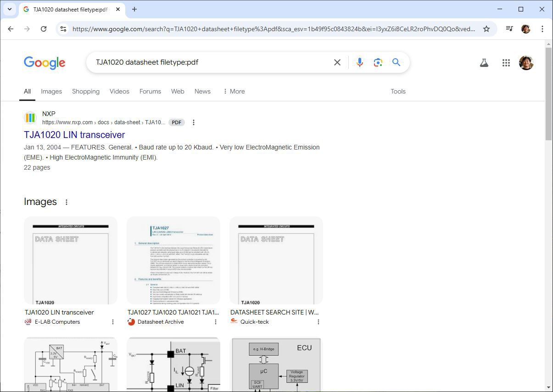The height and width of the screenshot is (392, 553).
Task: Open Chrome media control button
Action: (x=509, y=29)
